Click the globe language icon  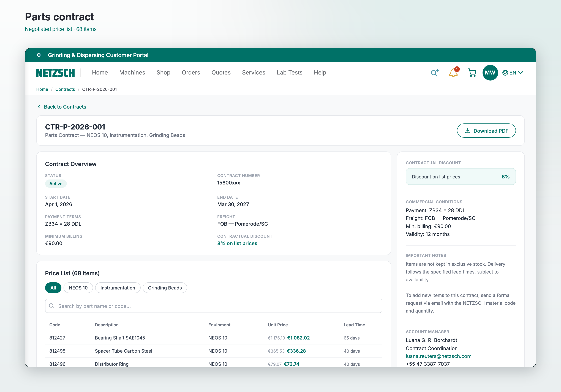coord(505,73)
